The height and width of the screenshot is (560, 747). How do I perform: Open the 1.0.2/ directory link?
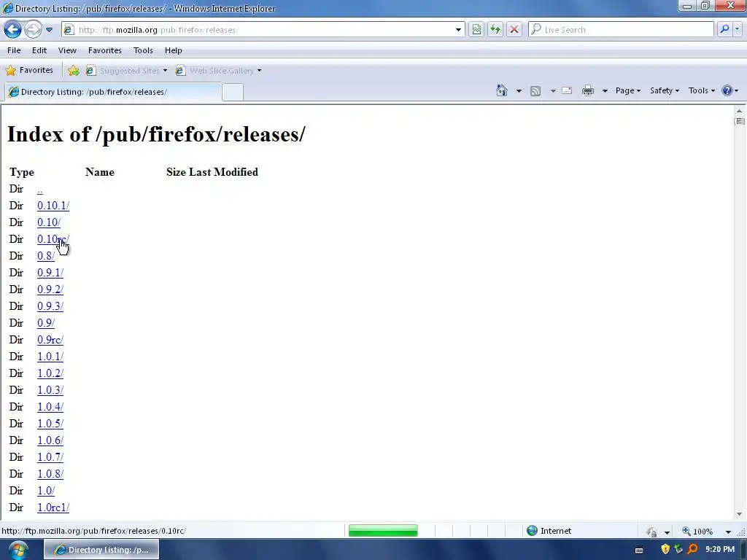50,373
